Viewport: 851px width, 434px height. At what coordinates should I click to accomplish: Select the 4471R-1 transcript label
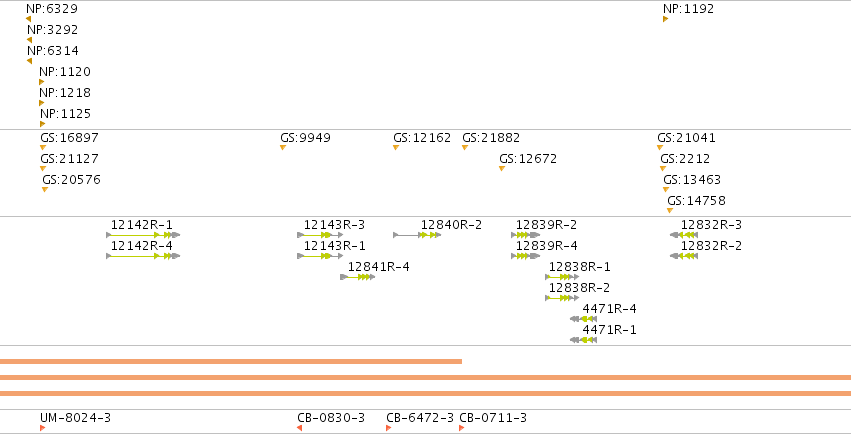tap(609, 330)
